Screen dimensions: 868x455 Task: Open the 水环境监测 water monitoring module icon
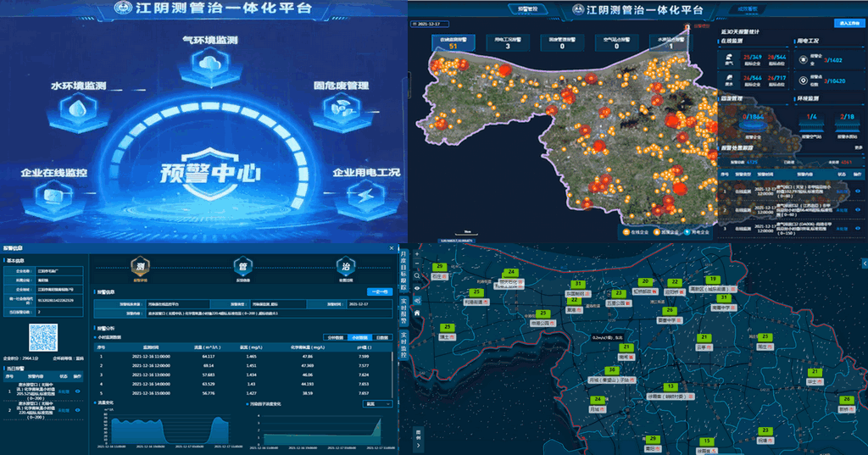click(77, 109)
